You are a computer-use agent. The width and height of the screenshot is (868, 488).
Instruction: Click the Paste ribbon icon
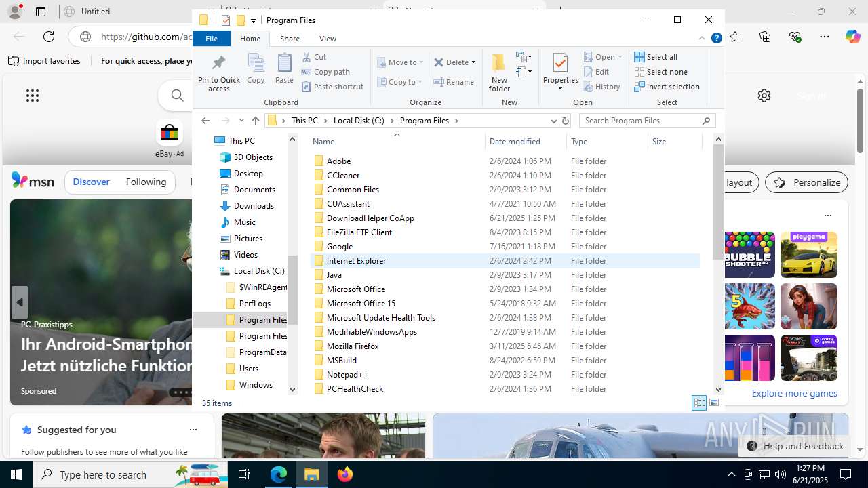pos(284,69)
